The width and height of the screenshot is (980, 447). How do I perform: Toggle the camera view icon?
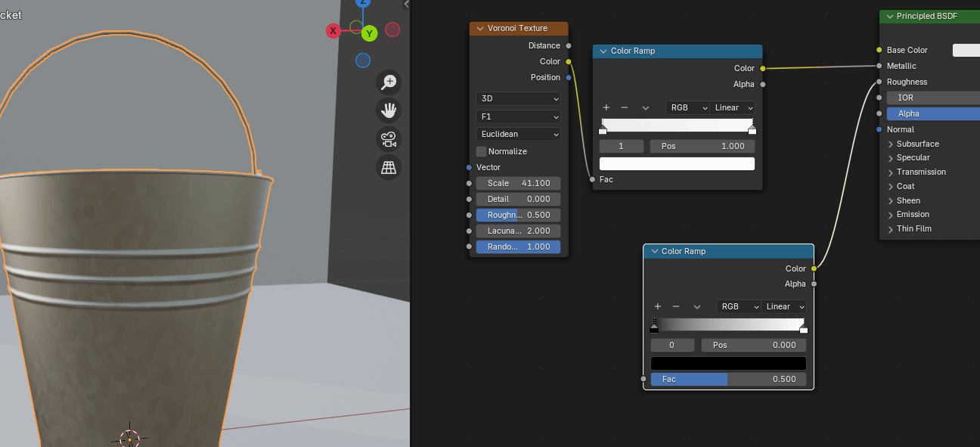(389, 139)
